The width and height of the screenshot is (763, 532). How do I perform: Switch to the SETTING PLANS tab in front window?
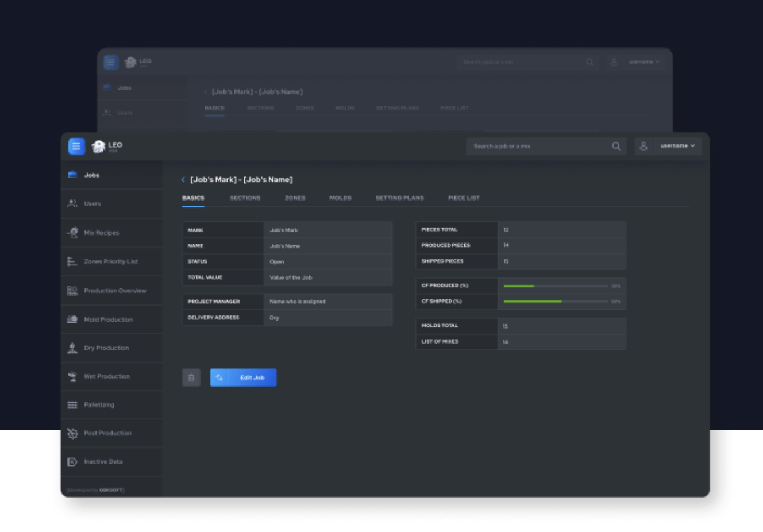click(x=400, y=198)
